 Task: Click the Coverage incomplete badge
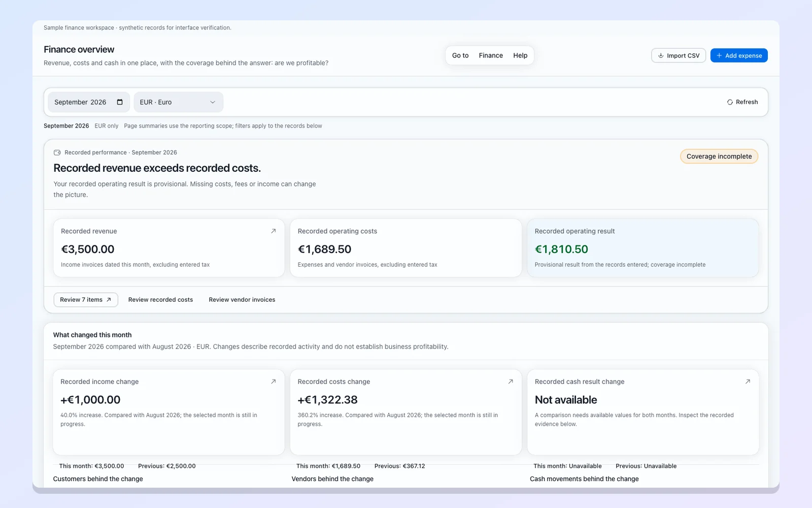[719, 156]
